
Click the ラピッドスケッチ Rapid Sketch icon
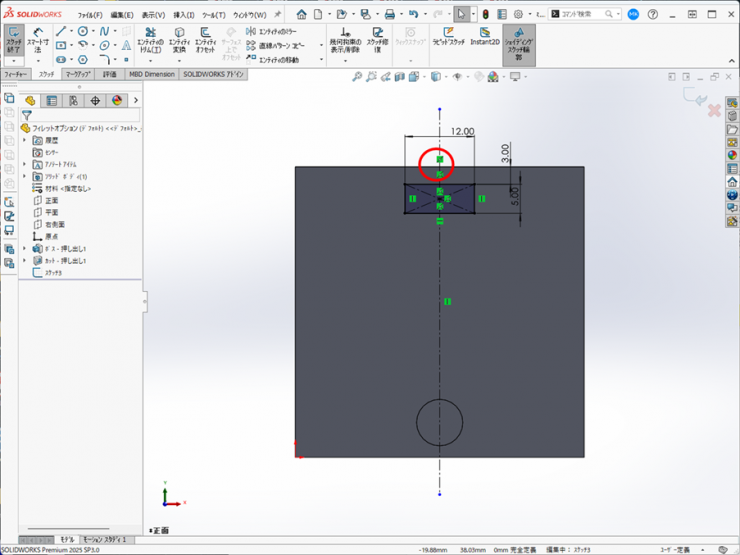click(x=448, y=38)
